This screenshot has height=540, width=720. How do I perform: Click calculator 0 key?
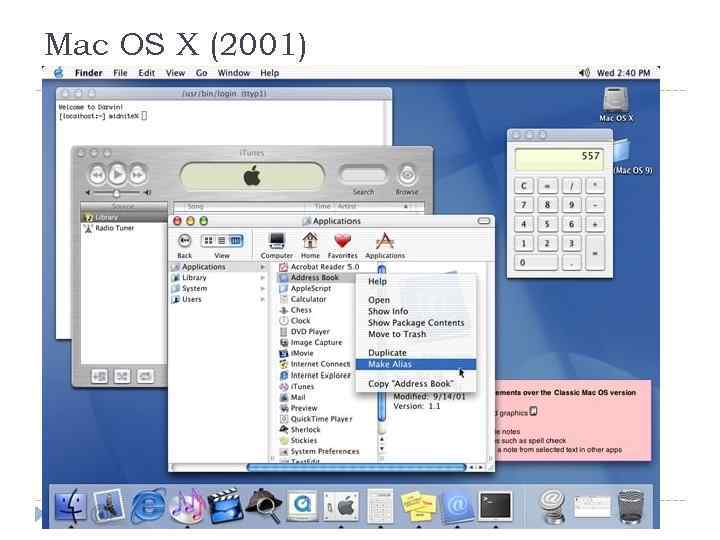click(x=535, y=263)
